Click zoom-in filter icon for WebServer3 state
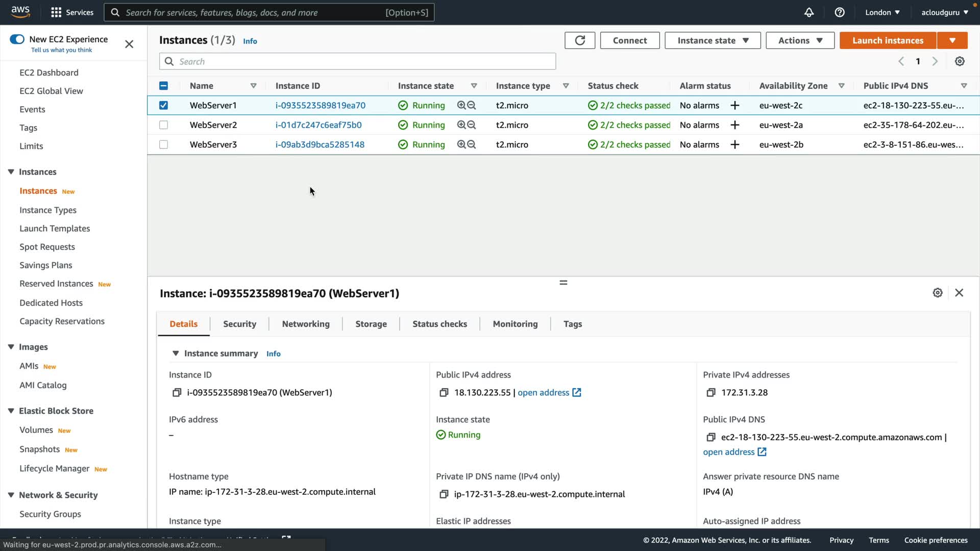The height and width of the screenshot is (551, 980). point(461,144)
